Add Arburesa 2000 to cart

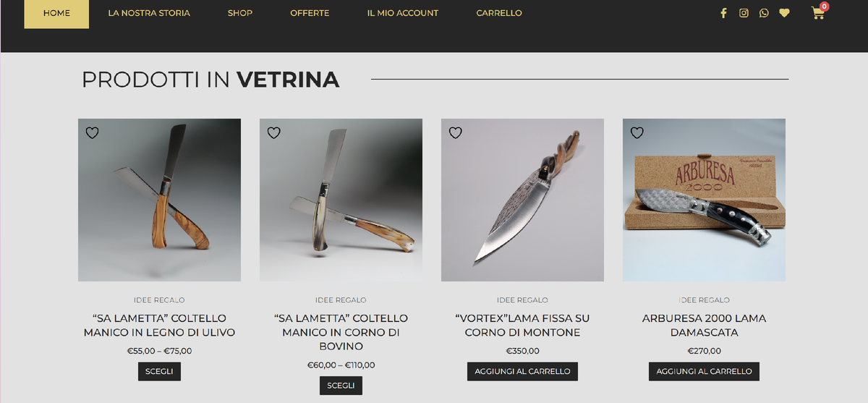click(704, 371)
